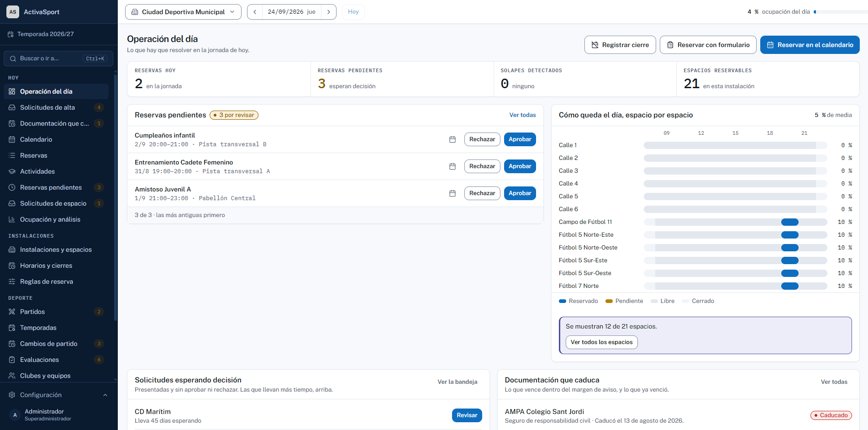
Task: Click the Actividades graduation cap icon
Action: point(12,171)
